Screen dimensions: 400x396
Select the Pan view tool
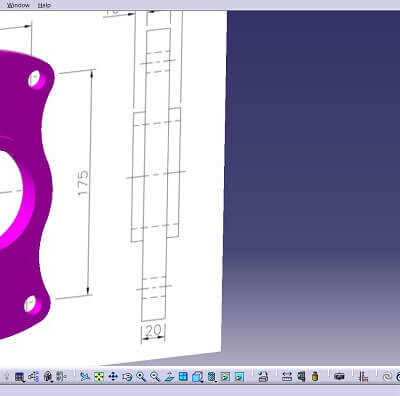(113, 377)
